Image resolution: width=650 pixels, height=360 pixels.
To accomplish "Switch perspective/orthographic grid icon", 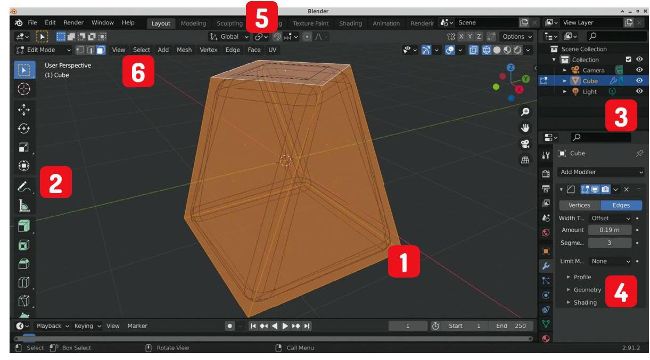I will tap(525, 160).
